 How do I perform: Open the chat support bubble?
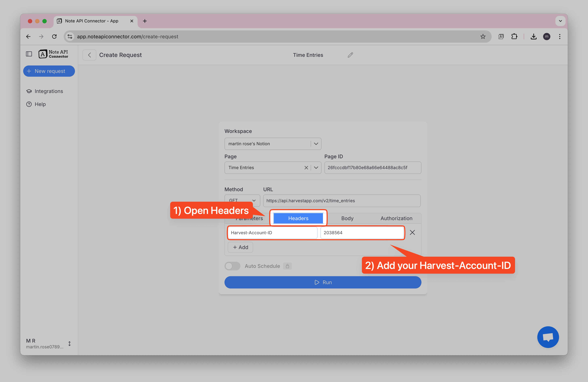point(548,337)
